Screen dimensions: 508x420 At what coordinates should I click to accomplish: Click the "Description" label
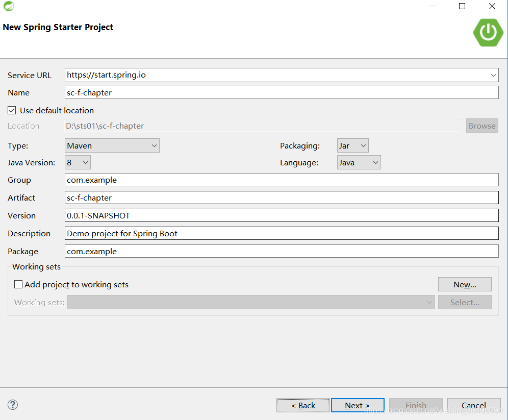(29, 234)
